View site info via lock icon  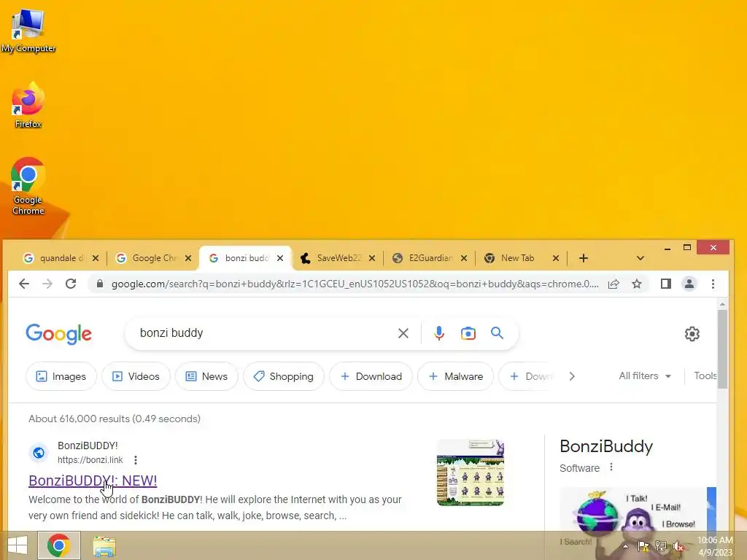pyautogui.click(x=99, y=284)
